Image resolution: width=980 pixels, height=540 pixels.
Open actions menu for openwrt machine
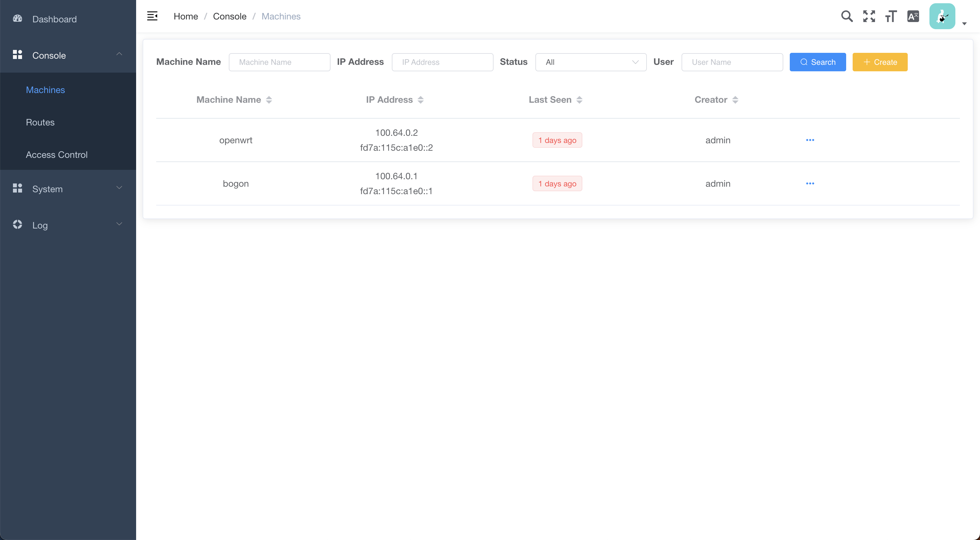(810, 140)
